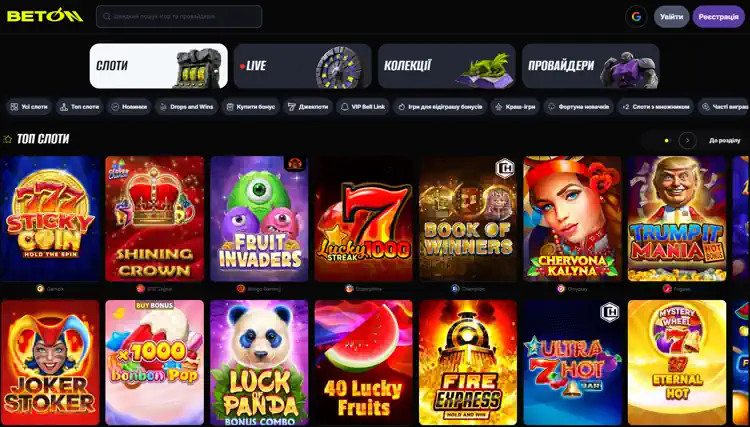The image size is (750, 427).
Task: Select the yellow carousel page dot
Action: tap(667, 141)
